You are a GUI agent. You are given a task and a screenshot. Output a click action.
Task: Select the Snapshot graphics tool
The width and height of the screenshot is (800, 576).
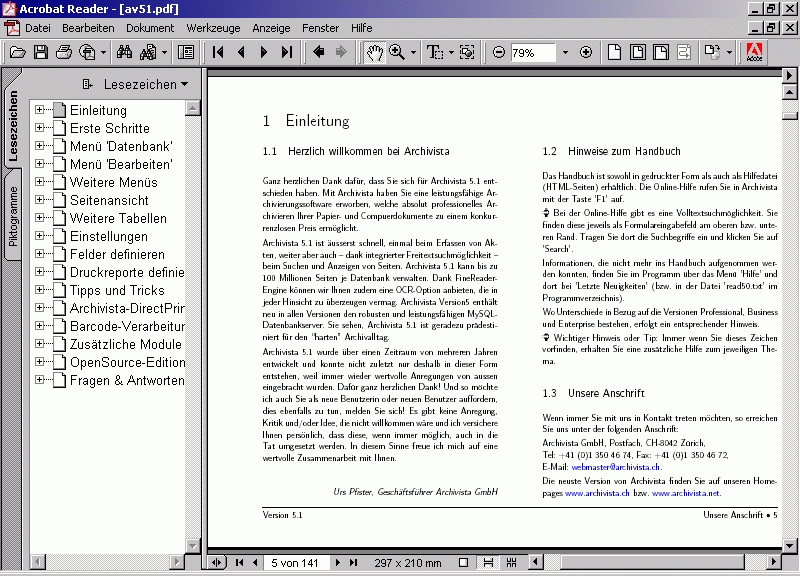467,52
